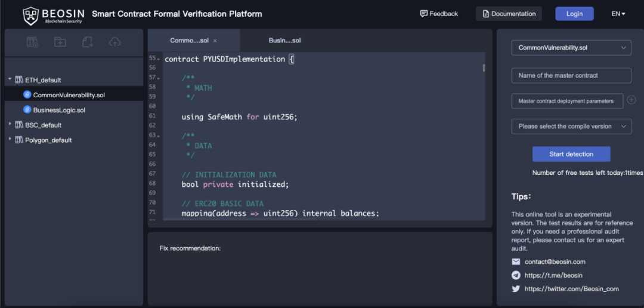Click the "Smart Contract Formal Verification Platform" title

(x=177, y=14)
